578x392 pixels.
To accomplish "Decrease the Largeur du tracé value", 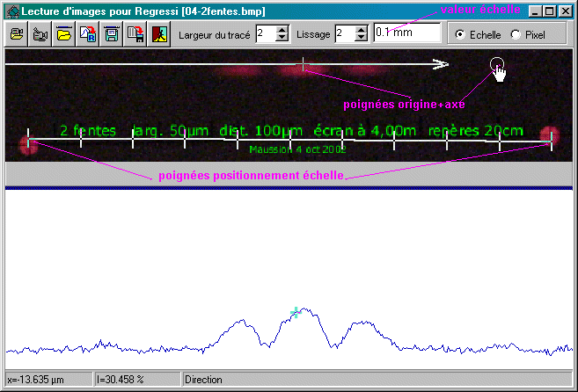I will tap(281, 39).
